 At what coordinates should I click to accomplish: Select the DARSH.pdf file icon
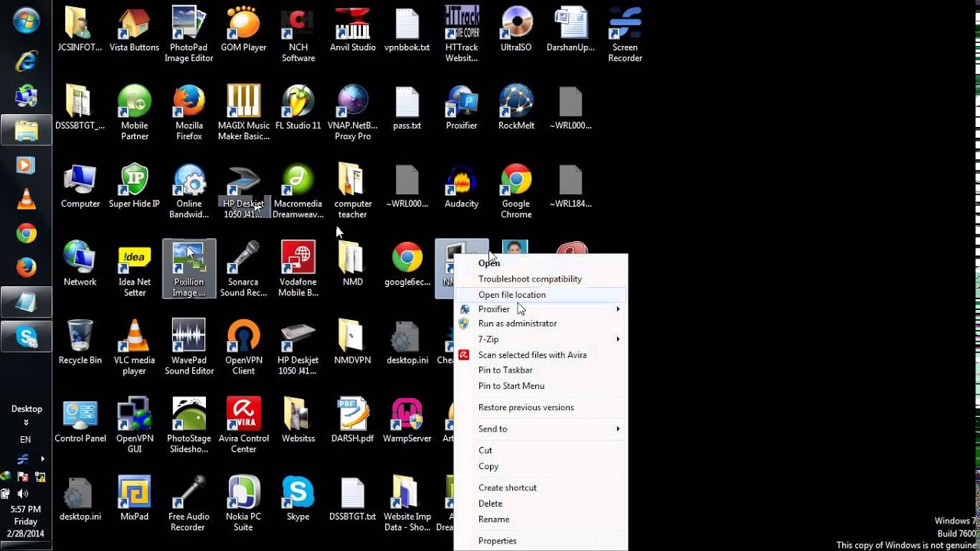[x=353, y=420]
